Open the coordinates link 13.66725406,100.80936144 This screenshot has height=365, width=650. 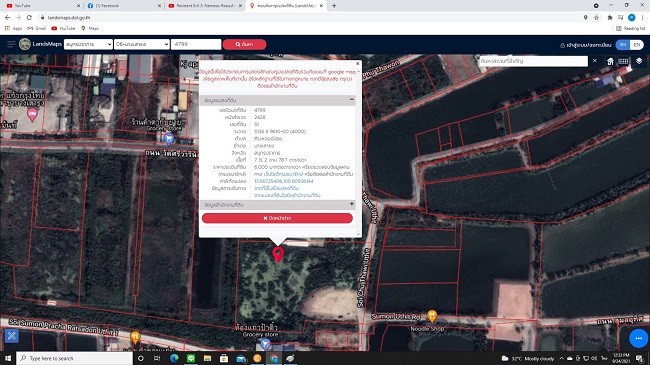(x=284, y=181)
